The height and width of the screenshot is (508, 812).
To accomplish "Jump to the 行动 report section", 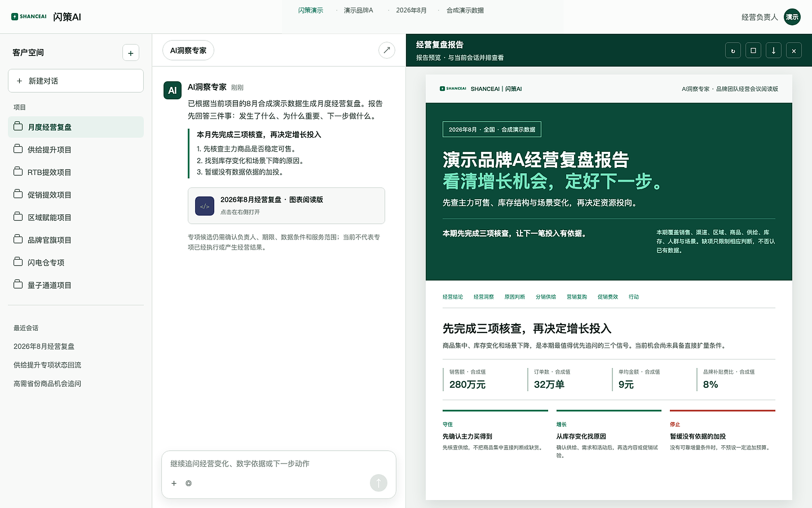I will click(x=634, y=297).
